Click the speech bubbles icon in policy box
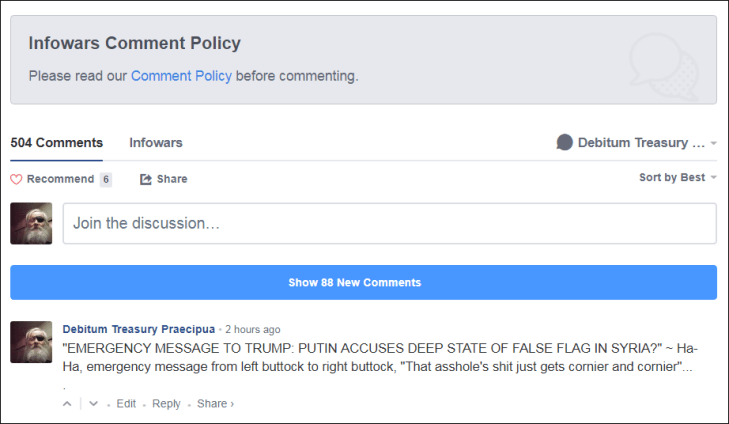This screenshot has height=424, width=729. click(x=660, y=60)
